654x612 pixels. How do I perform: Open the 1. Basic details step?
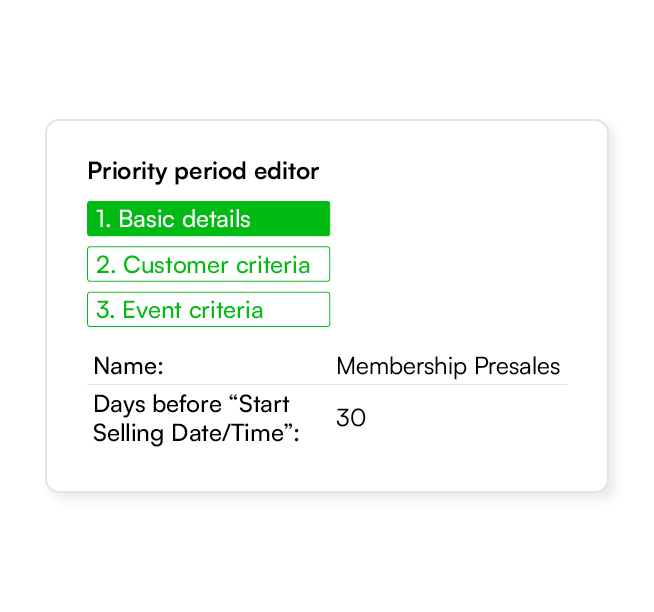pyautogui.click(x=209, y=219)
